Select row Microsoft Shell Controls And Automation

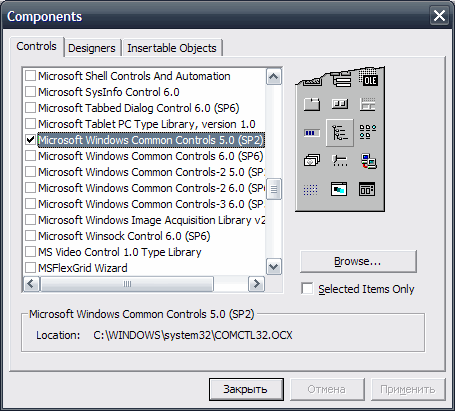[134, 76]
